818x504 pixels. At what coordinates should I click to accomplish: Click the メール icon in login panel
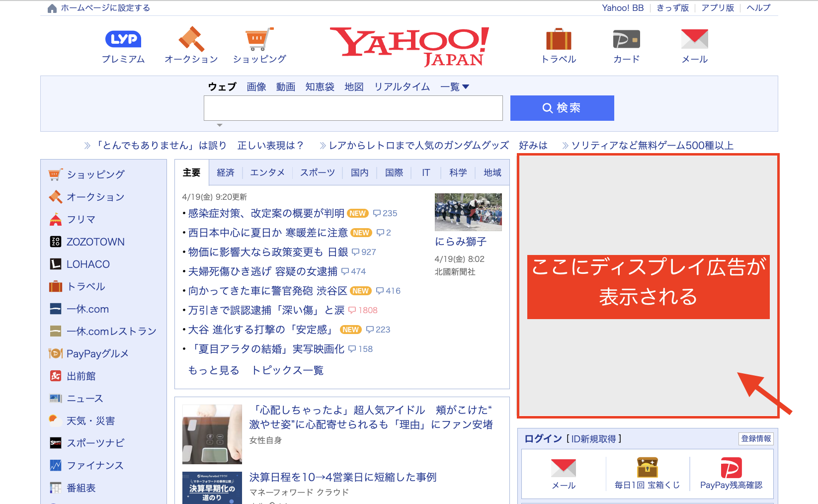564,468
